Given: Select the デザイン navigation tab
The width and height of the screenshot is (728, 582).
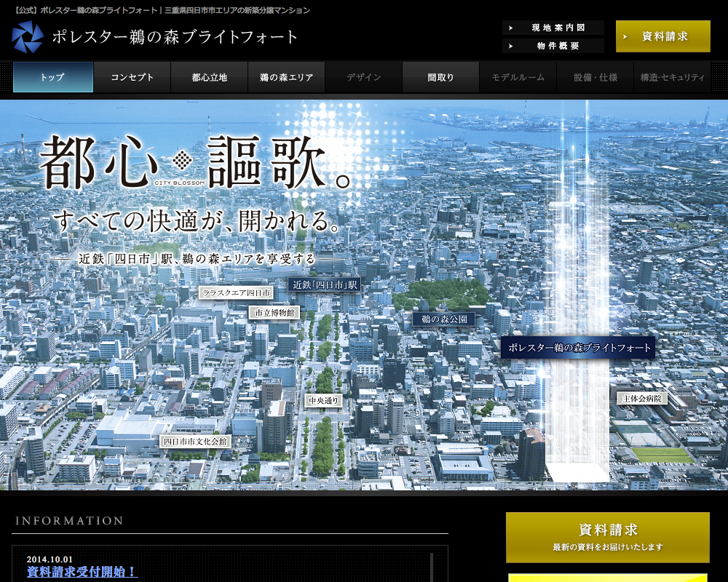Looking at the screenshot, I should (x=363, y=77).
